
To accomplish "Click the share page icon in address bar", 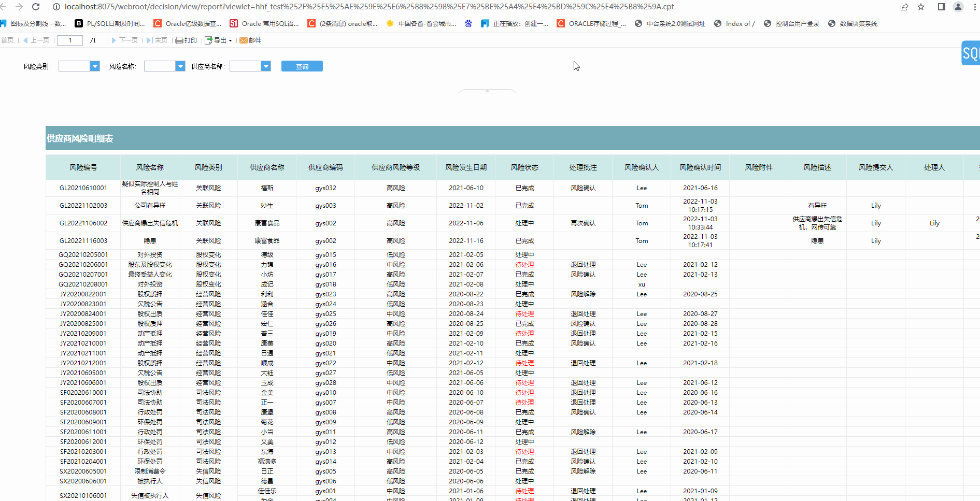I will [904, 7].
